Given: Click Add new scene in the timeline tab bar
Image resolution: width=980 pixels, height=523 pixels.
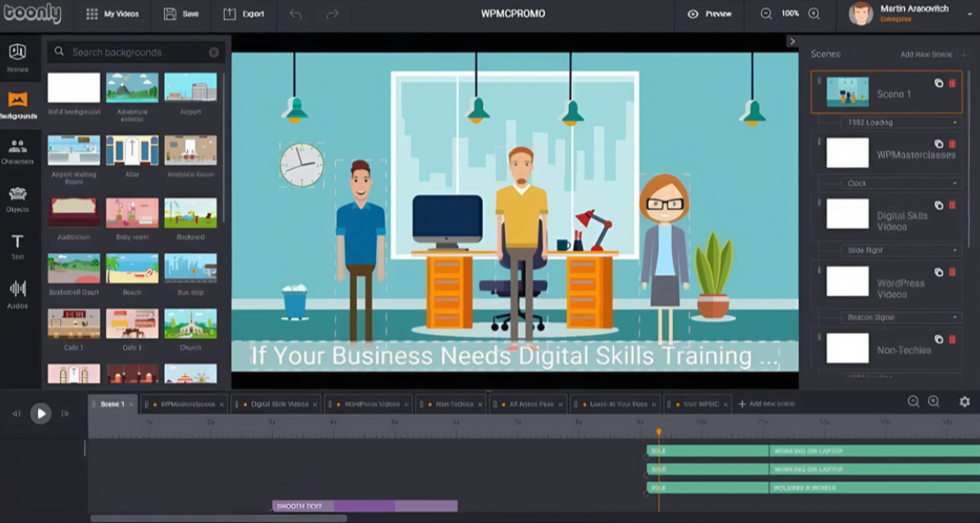Looking at the screenshot, I should click(767, 404).
